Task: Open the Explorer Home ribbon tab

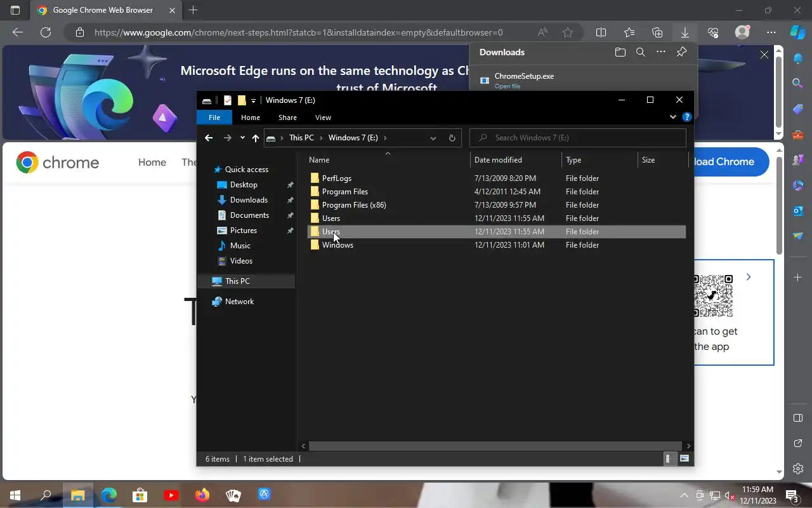Action: [250, 117]
